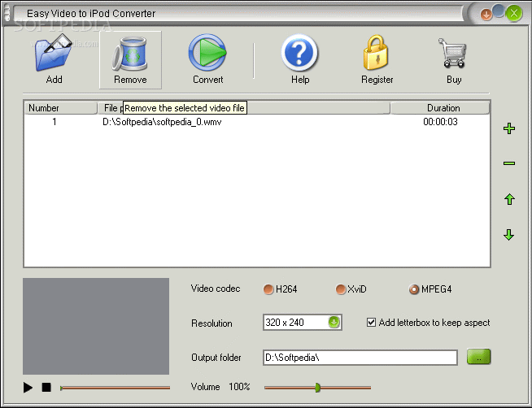Click the Remove trash bin icon

tap(130, 54)
